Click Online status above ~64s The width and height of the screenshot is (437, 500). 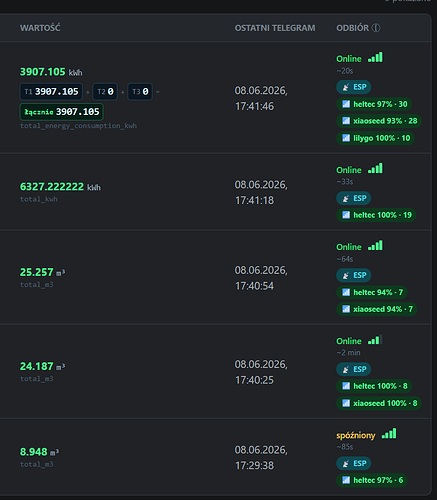pyautogui.click(x=349, y=247)
